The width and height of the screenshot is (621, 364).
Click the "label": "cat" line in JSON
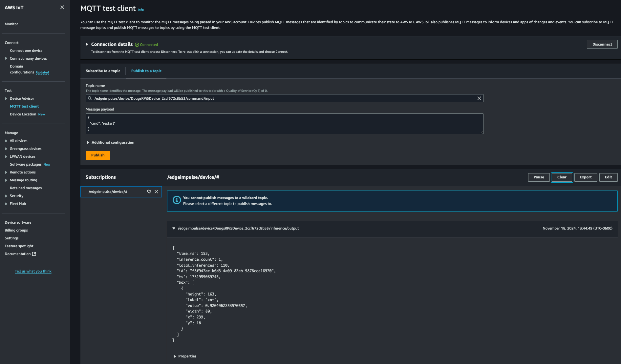[x=202, y=300]
